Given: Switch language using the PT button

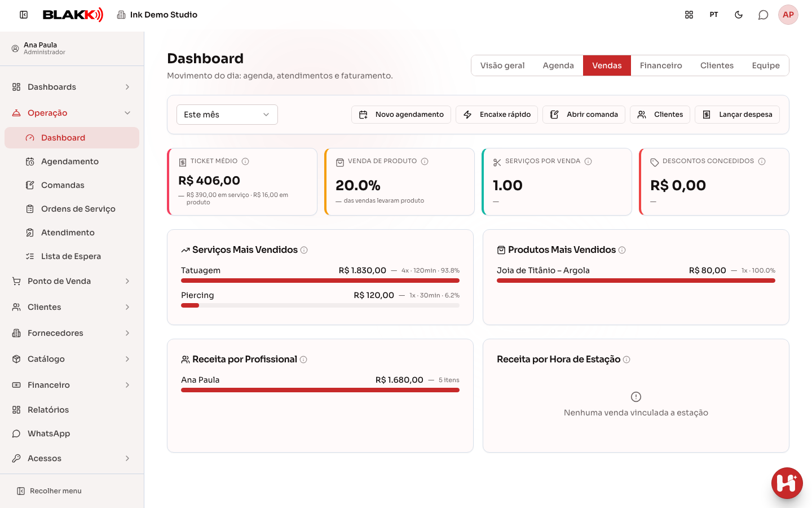Looking at the screenshot, I should coord(714,15).
